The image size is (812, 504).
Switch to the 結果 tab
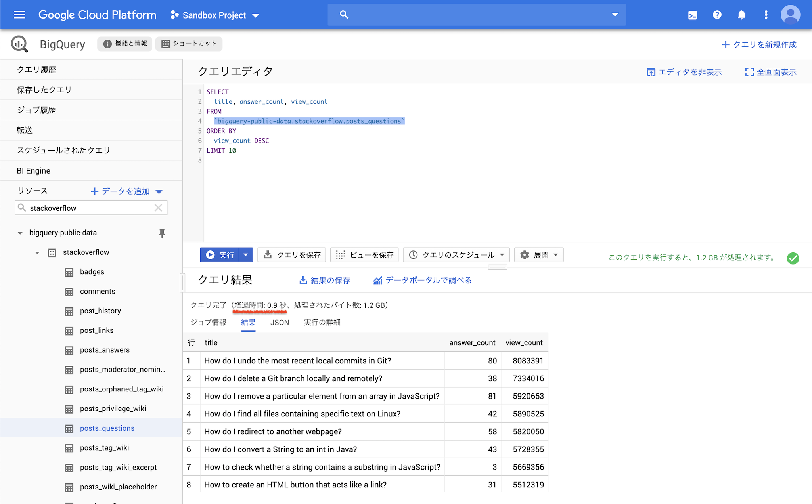[248, 323]
